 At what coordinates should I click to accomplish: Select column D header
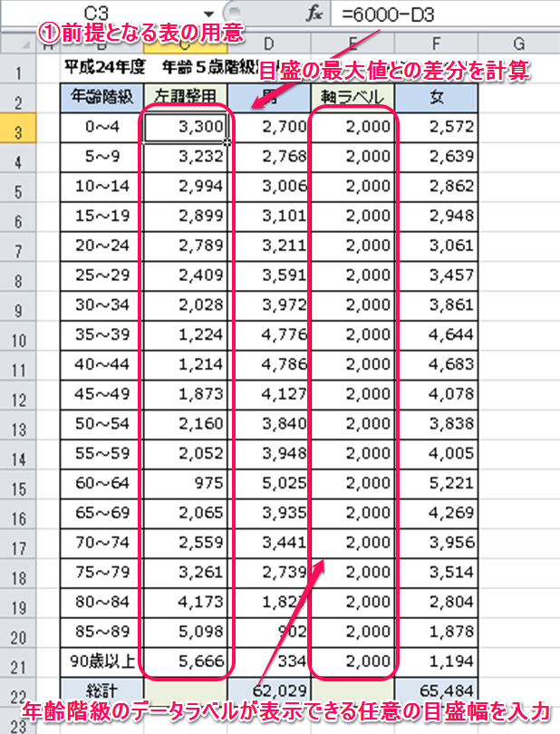coord(268,43)
